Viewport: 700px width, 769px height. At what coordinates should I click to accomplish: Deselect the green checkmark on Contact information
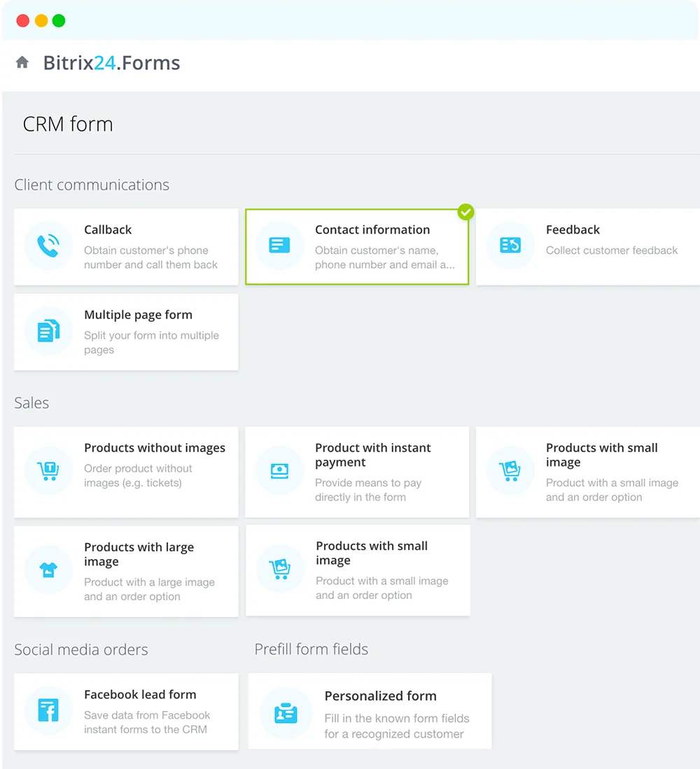coord(465,212)
